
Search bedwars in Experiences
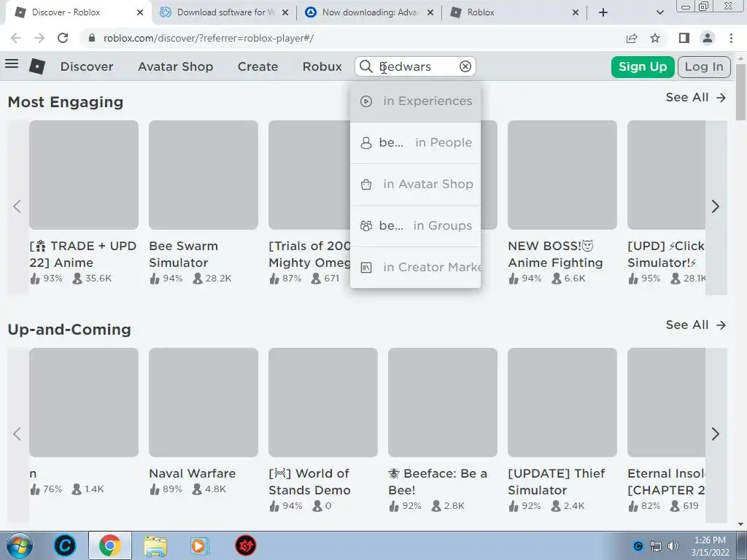click(x=415, y=101)
